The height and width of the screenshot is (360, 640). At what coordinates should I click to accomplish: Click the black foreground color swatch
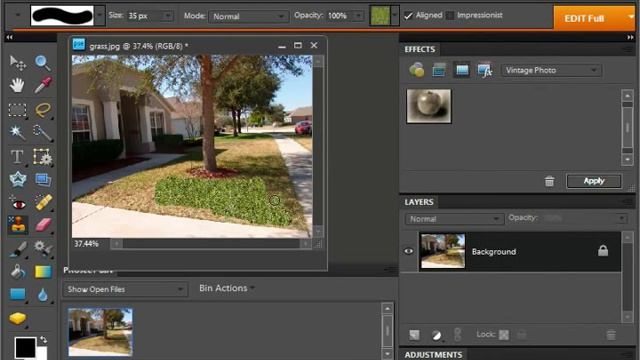pyautogui.click(x=25, y=347)
